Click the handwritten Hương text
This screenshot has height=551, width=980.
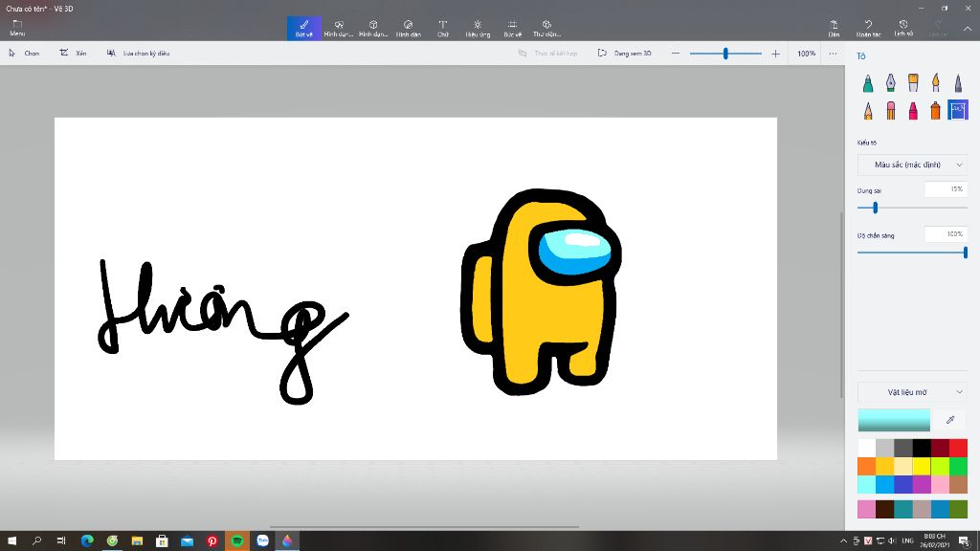(223, 332)
